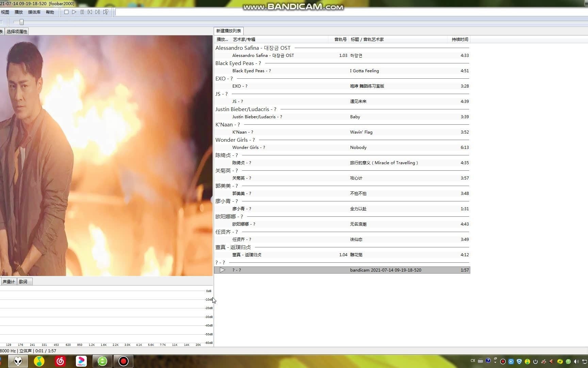
Task: Open the 媒体库 menu
Action: pos(34,12)
